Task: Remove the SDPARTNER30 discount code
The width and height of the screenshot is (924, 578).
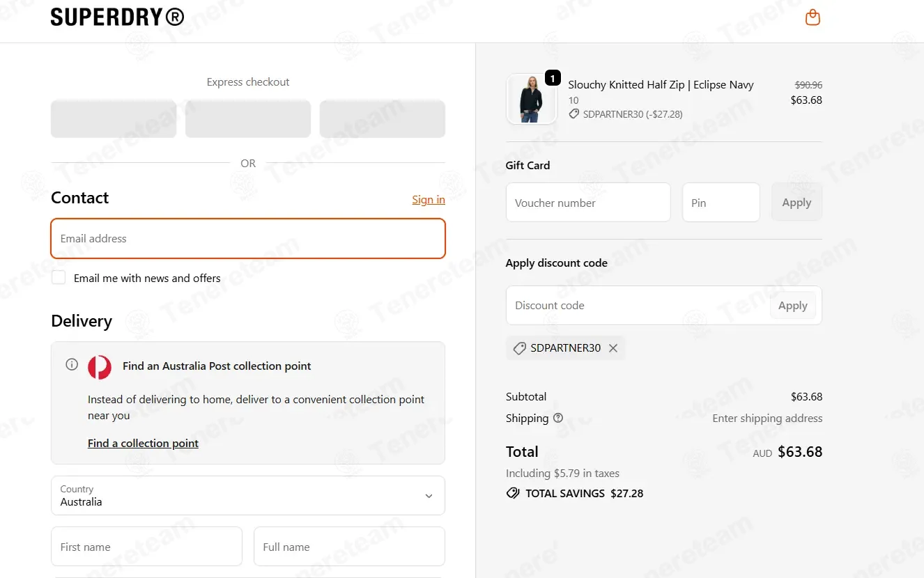Action: 613,348
